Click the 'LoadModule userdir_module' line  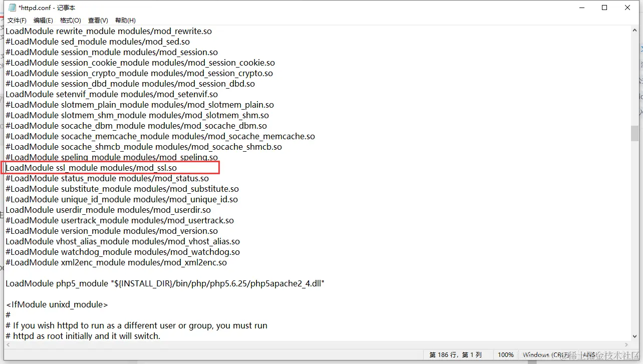(108, 210)
